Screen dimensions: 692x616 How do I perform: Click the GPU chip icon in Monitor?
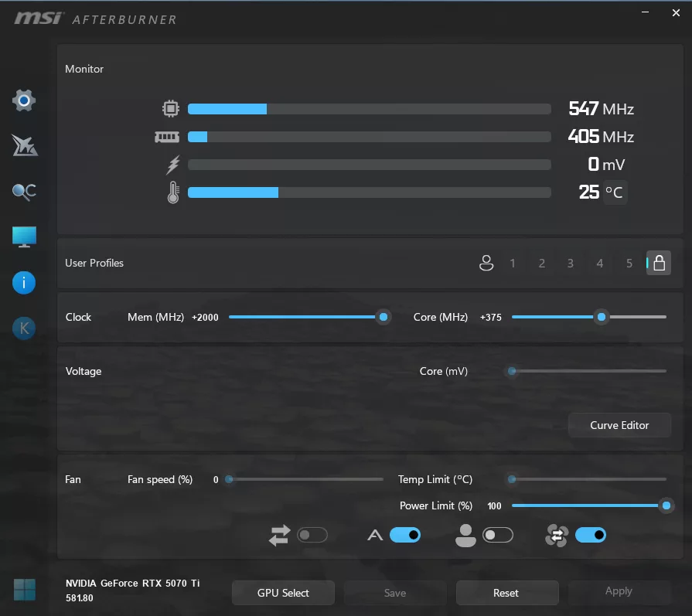point(171,108)
